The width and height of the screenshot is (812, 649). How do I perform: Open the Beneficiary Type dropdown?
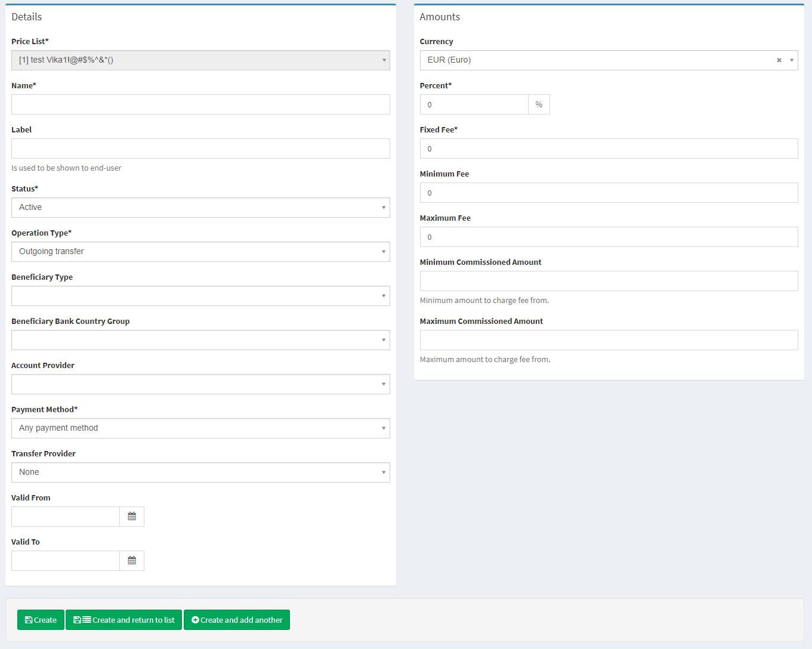tap(200, 296)
